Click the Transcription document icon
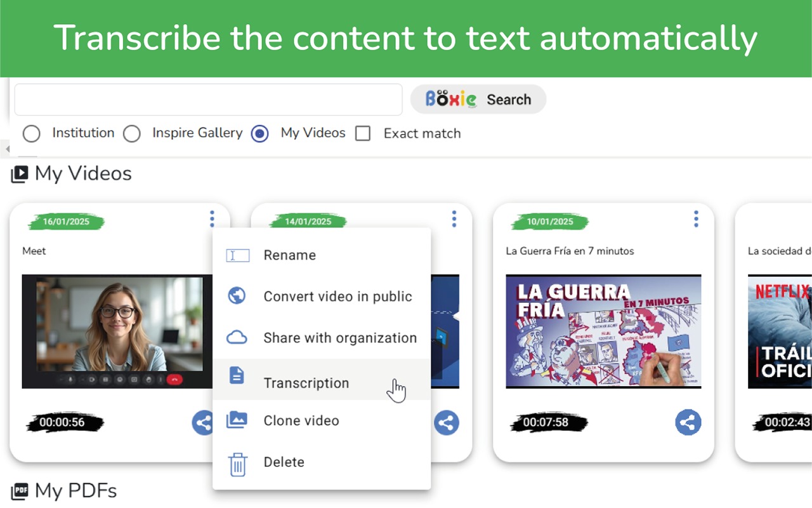Image resolution: width=812 pixels, height=508 pixels. 237,375
